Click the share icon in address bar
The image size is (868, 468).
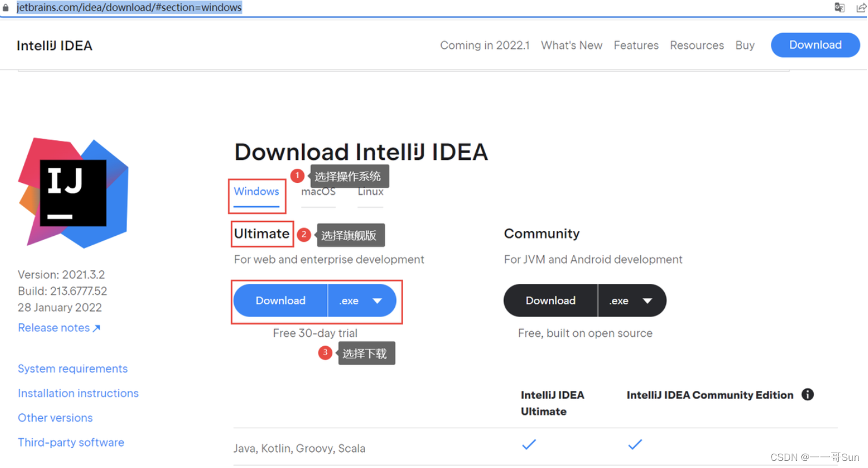click(x=861, y=8)
